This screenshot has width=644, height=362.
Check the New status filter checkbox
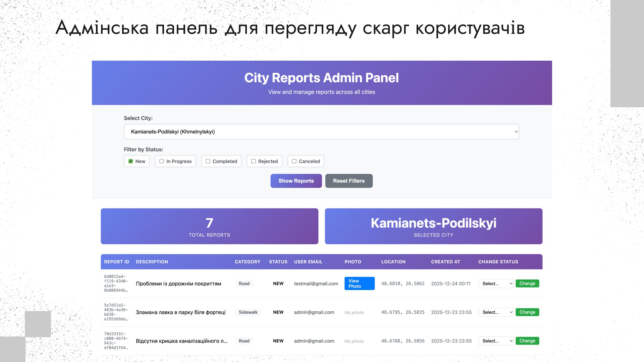pos(131,161)
